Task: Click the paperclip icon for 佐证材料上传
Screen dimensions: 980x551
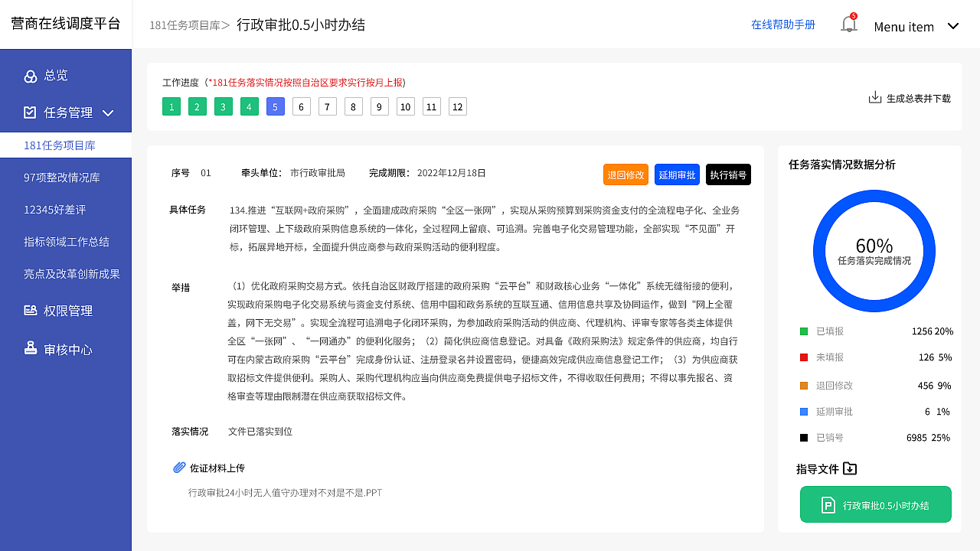Action: (180, 468)
